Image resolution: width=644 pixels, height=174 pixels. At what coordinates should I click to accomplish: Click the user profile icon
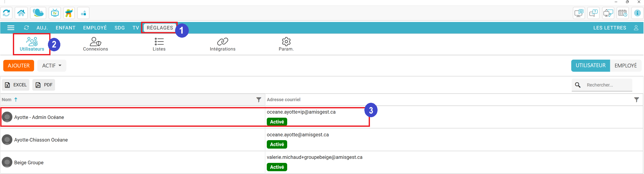pos(636,28)
